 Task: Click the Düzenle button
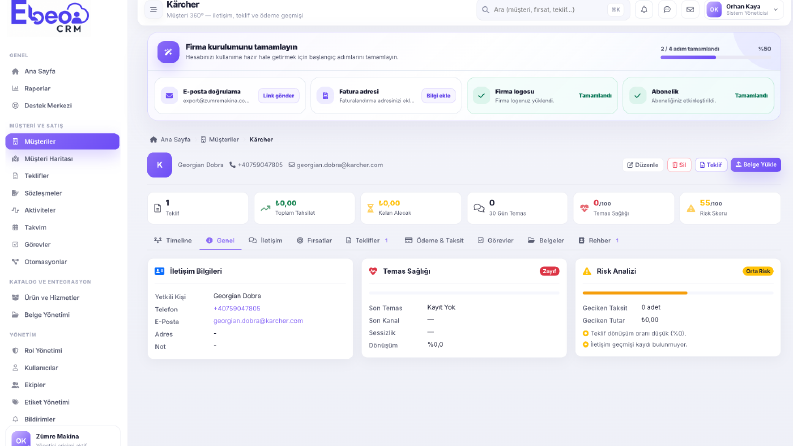click(x=642, y=165)
